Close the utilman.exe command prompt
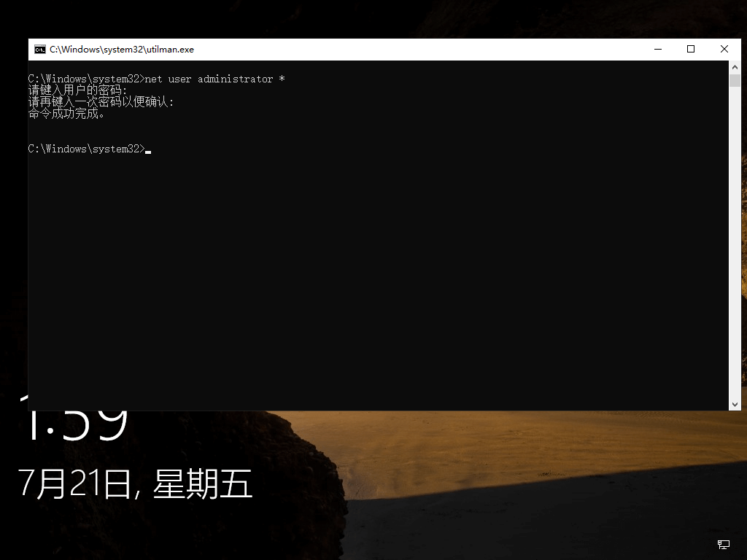 pyautogui.click(x=724, y=49)
